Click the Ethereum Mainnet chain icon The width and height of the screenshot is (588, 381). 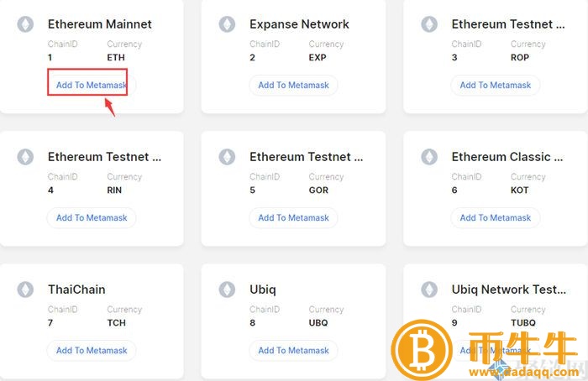(25, 24)
